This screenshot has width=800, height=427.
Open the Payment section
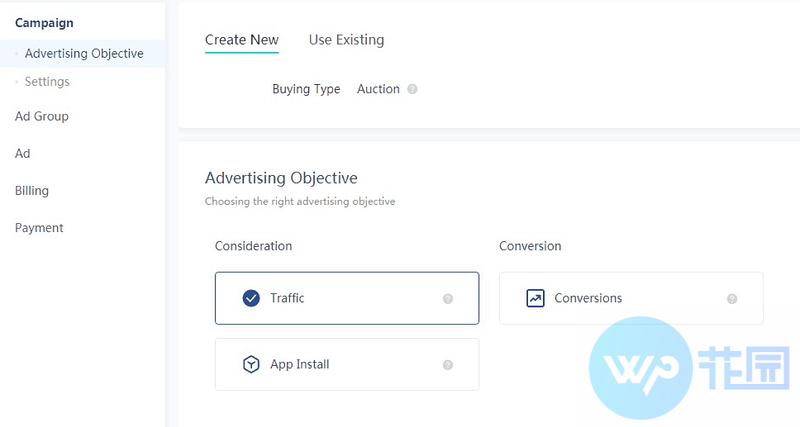(x=39, y=228)
